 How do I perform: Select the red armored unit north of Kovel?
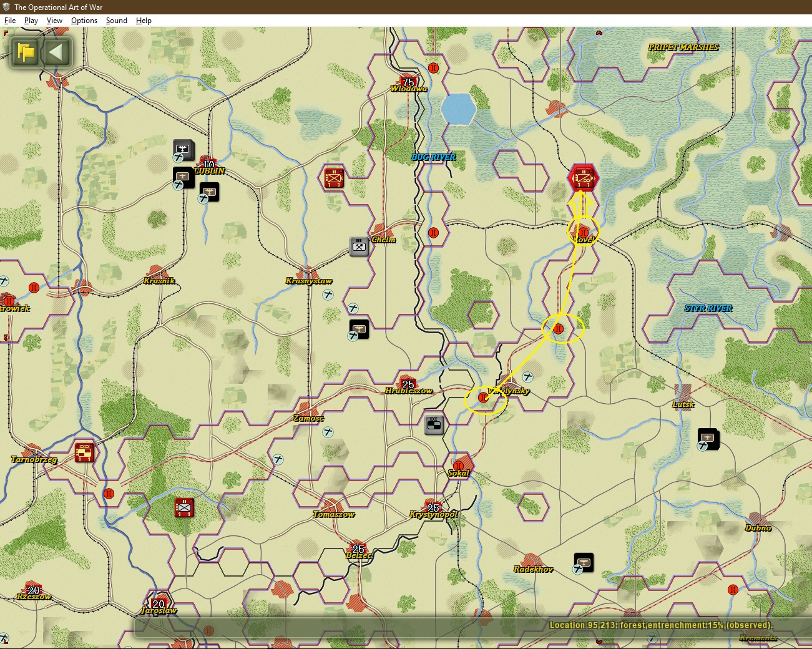pyautogui.click(x=583, y=178)
